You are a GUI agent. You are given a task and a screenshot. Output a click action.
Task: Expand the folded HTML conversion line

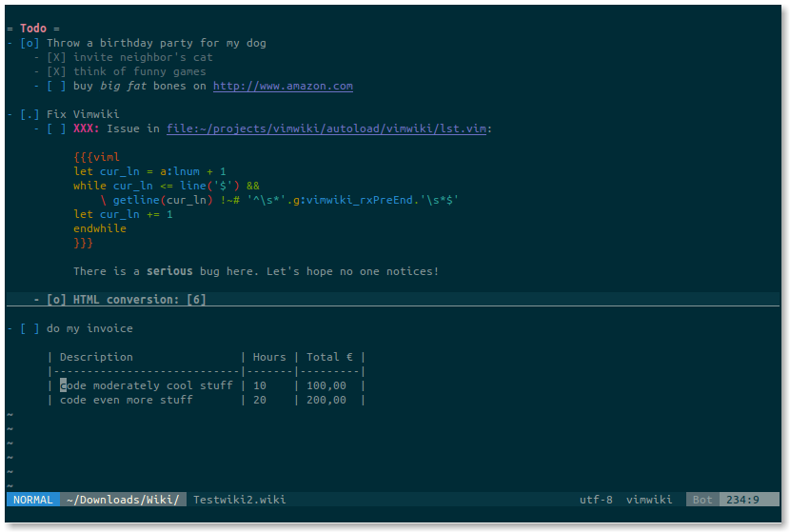coord(126,300)
